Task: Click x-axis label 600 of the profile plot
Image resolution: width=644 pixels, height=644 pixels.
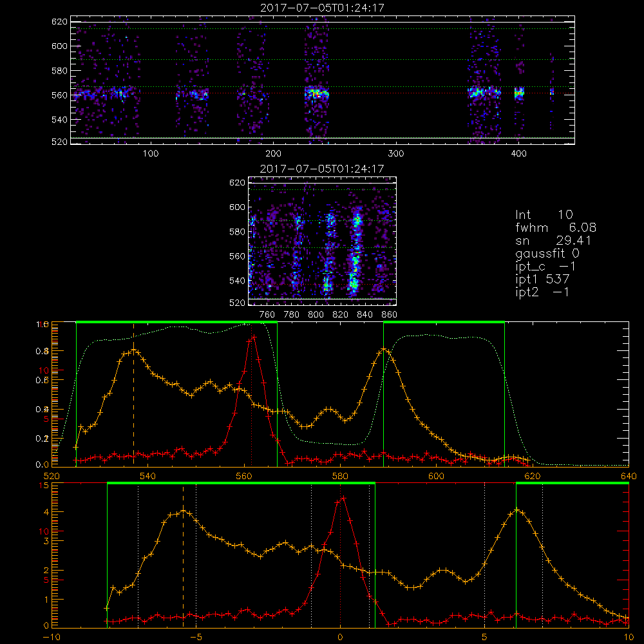Action: (437, 477)
